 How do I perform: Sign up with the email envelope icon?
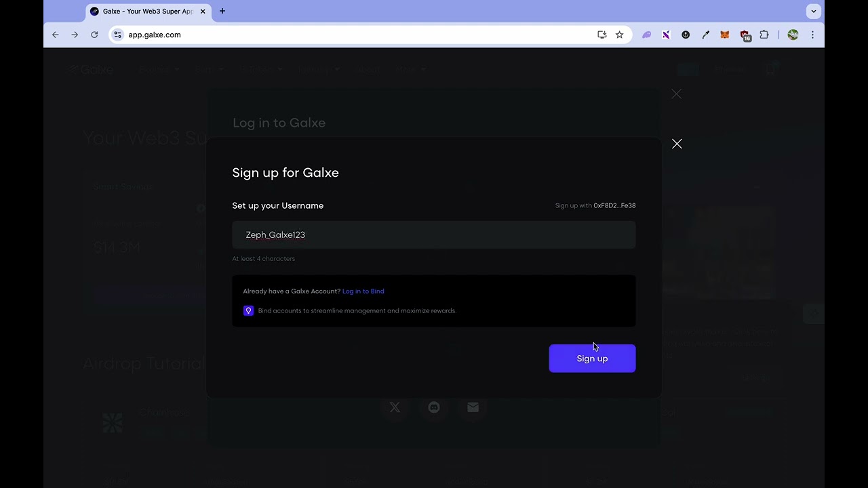(x=473, y=407)
